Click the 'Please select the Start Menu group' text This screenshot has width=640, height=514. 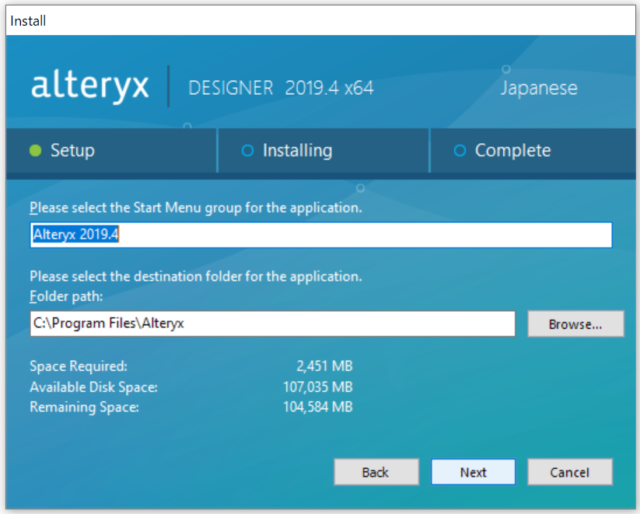point(196,208)
